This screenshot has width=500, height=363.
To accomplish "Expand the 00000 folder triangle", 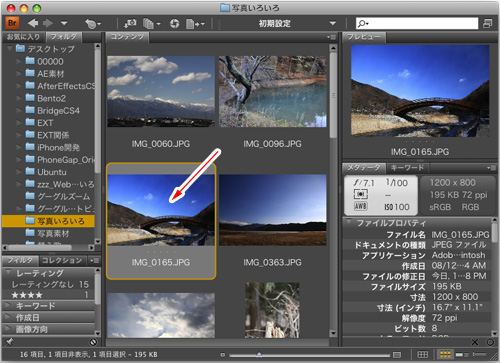I will pos(19,61).
